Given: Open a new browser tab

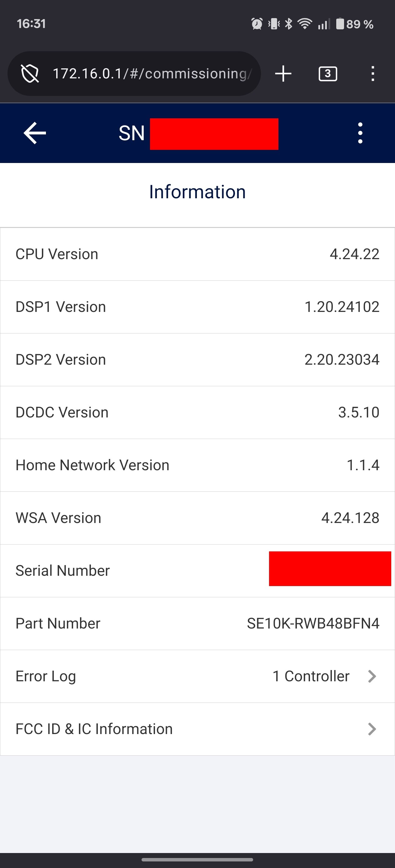Looking at the screenshot, I should coord(283,73).
